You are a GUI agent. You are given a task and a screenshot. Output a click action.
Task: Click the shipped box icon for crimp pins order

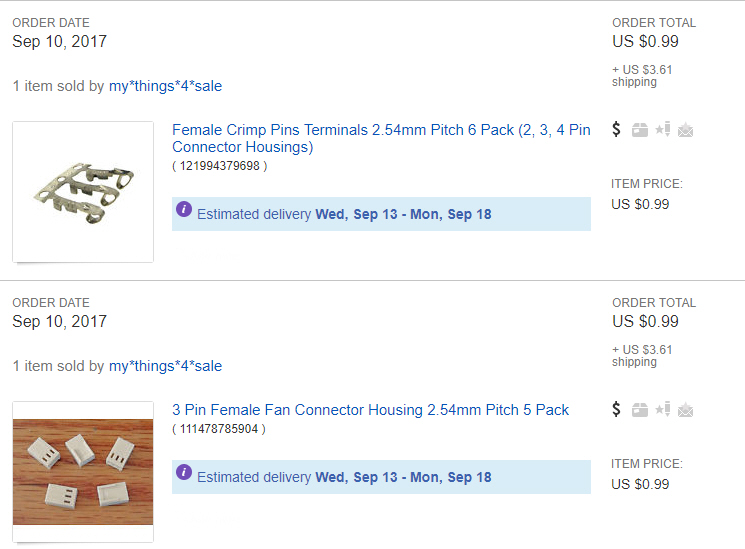(640, 130)
